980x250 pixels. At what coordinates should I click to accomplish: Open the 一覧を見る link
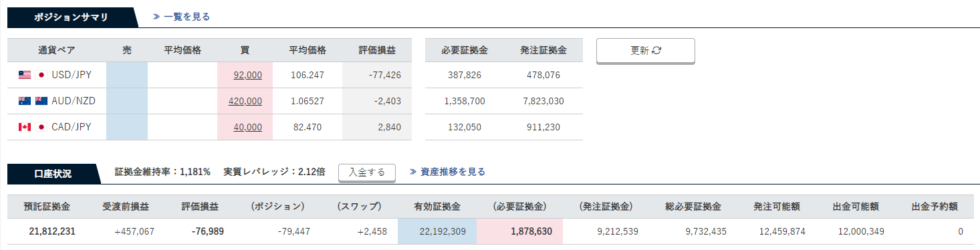[x=181, y=17]
